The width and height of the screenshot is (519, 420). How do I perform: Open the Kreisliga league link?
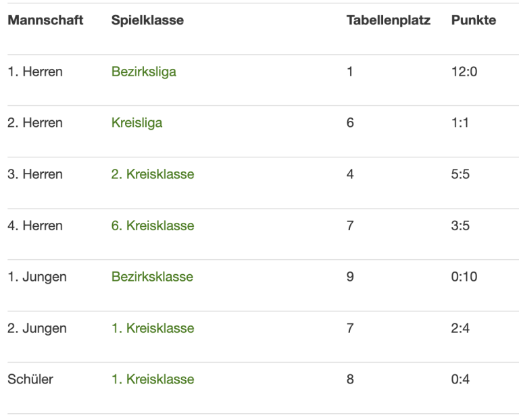point(137,123)
